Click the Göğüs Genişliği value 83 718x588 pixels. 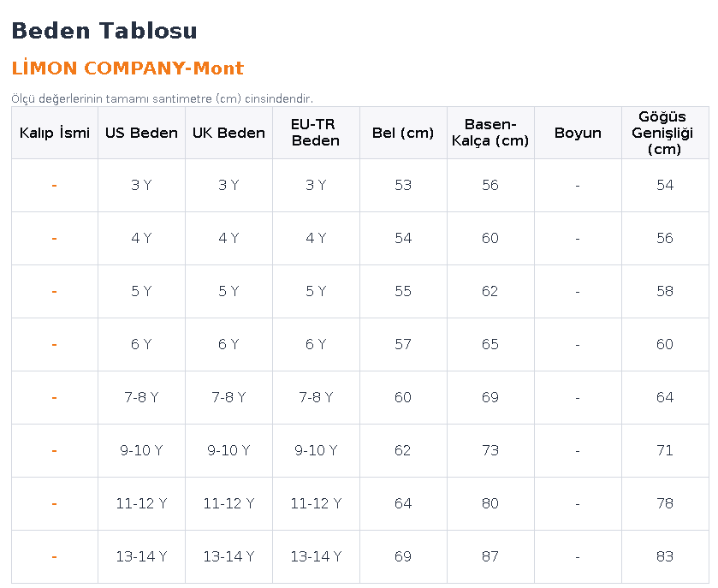pos(665,557)
